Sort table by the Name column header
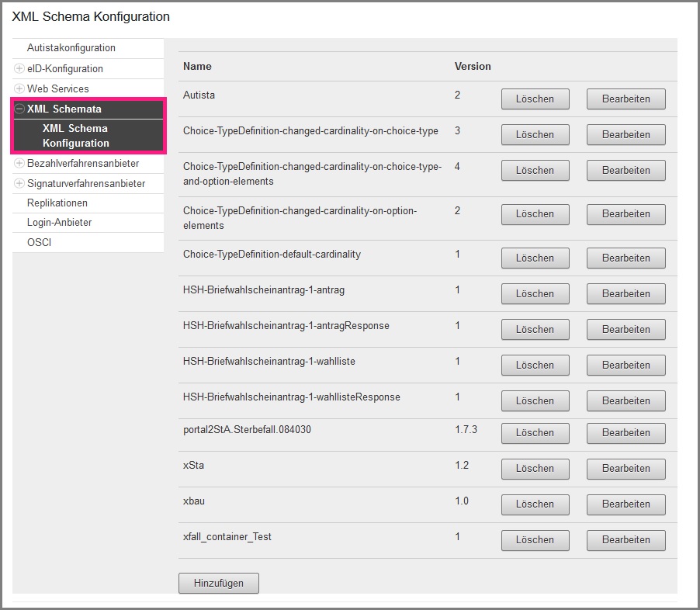This screenshot has width=700, height=610. (196, 67)
